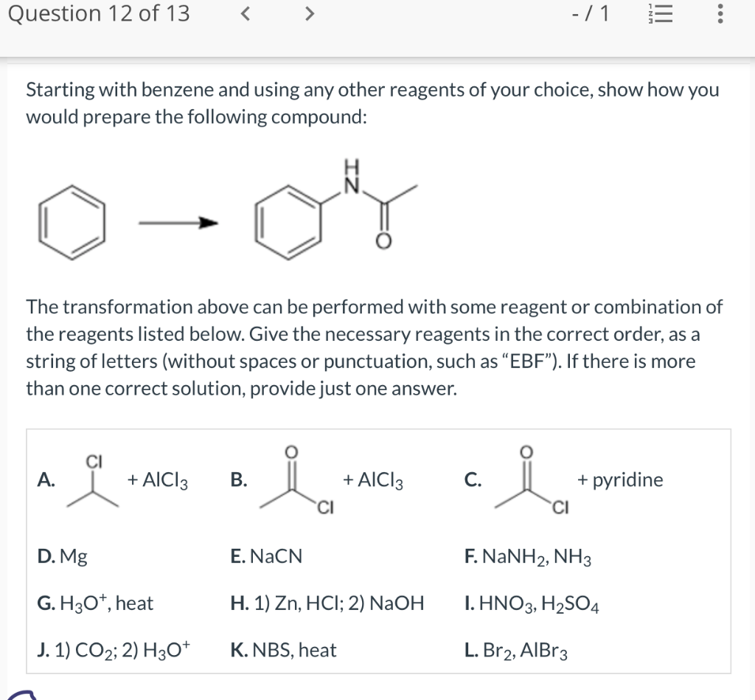Click the Question 12 of 13 heading
The image size is (755, 700).
98,13
